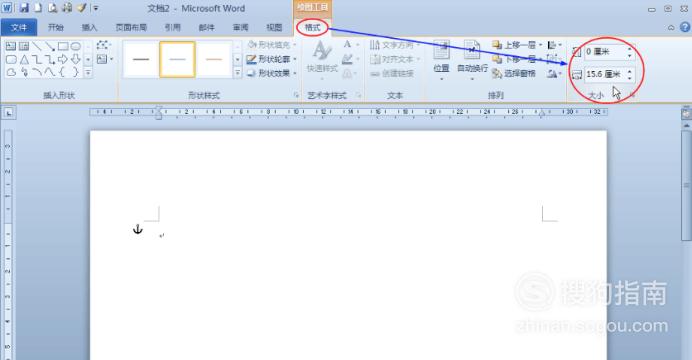Open the Rotate objects dropdown icon
Image resolution: width=692 pixels, height=360 pixels.
554,74
